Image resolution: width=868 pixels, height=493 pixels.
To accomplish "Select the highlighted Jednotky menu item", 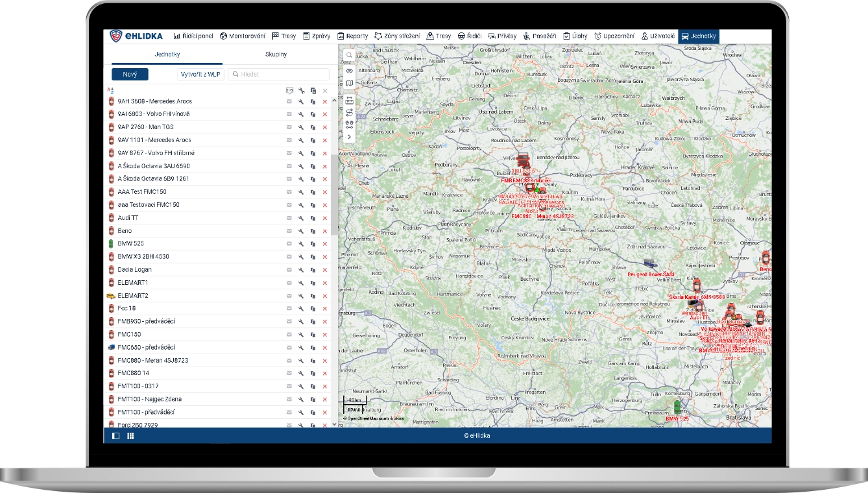I will pyautogui.click(x=699, y=36).
